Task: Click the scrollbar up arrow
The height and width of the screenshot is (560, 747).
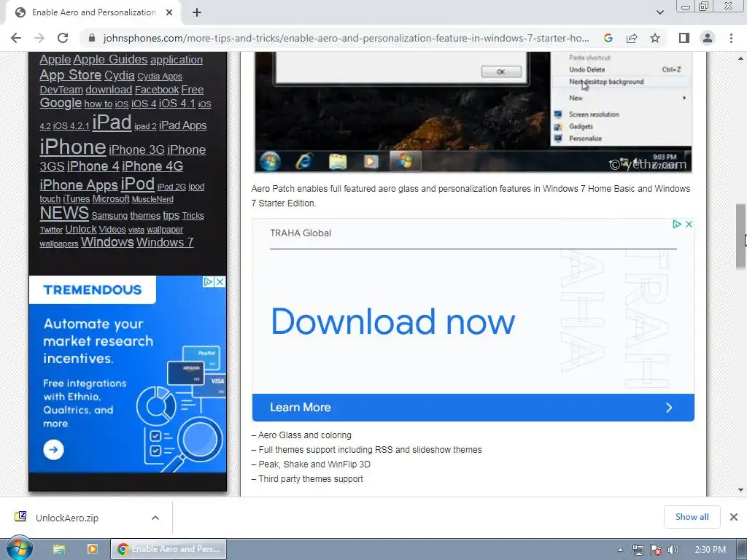Action: click(x=740, y=58)
